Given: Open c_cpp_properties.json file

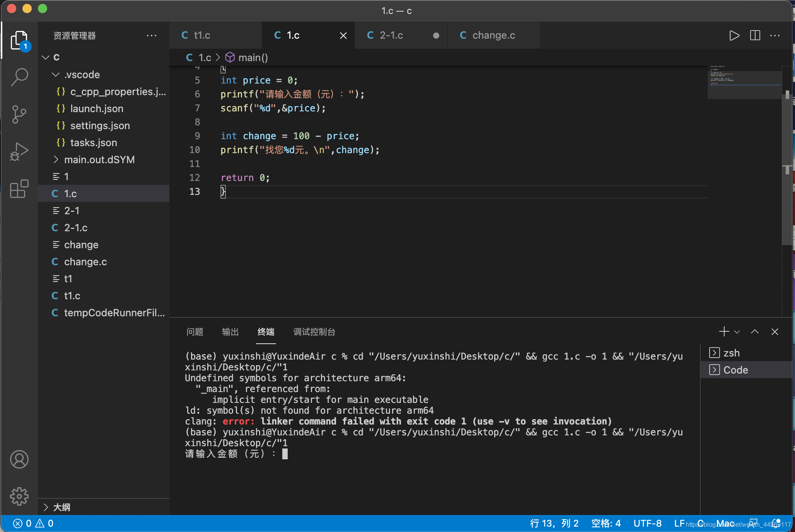Looking at the screenshot, I should click(x=104, y=91).
